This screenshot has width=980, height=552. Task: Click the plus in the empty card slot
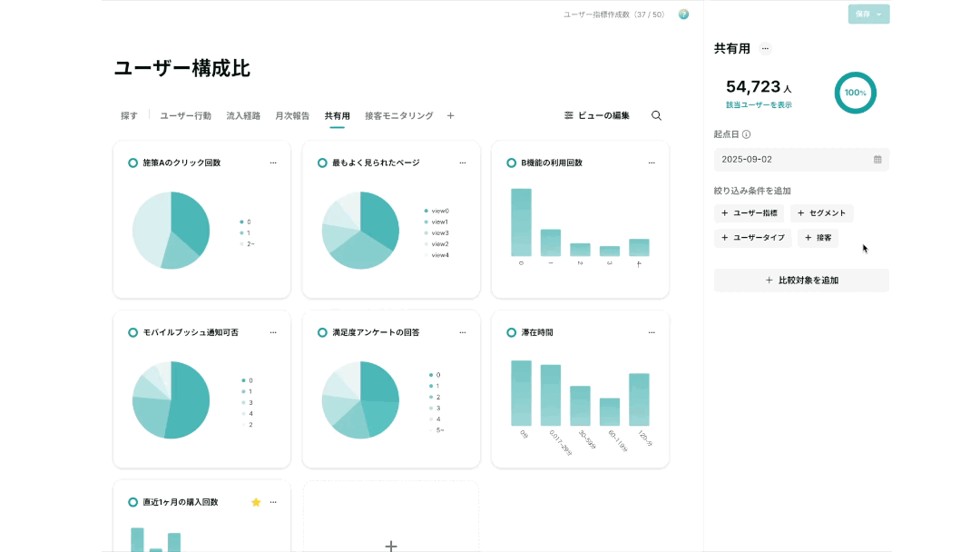390,546
